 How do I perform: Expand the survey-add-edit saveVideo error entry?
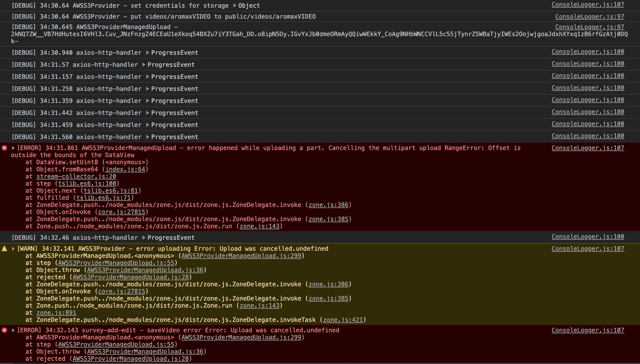pos(13,330)
